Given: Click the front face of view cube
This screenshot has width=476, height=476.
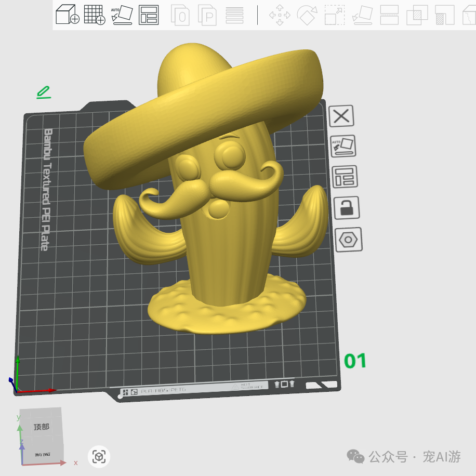Looking at the screenshot, I should pyautogui.click(x=43, y=455).
